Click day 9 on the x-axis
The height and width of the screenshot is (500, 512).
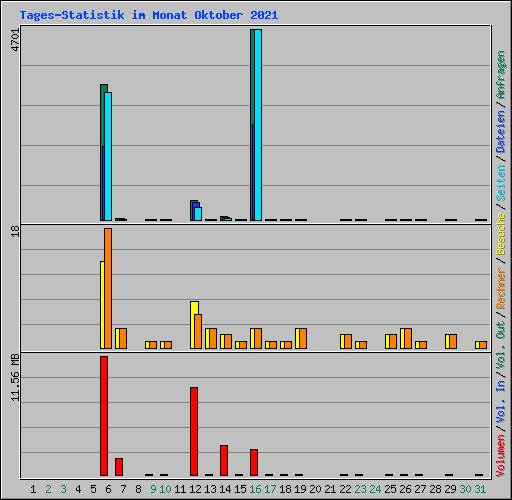[153, 489]
